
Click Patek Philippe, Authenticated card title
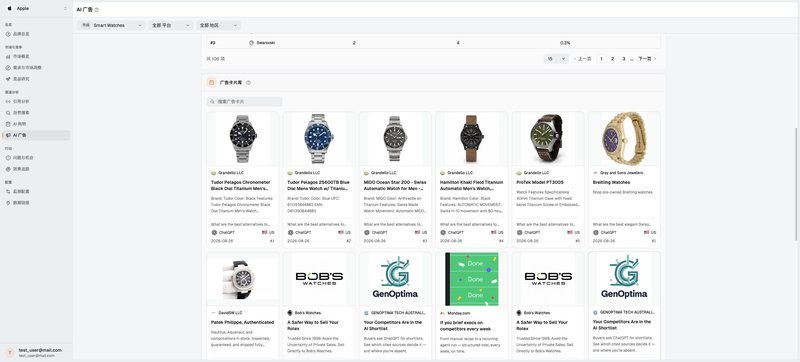(242, 322)
